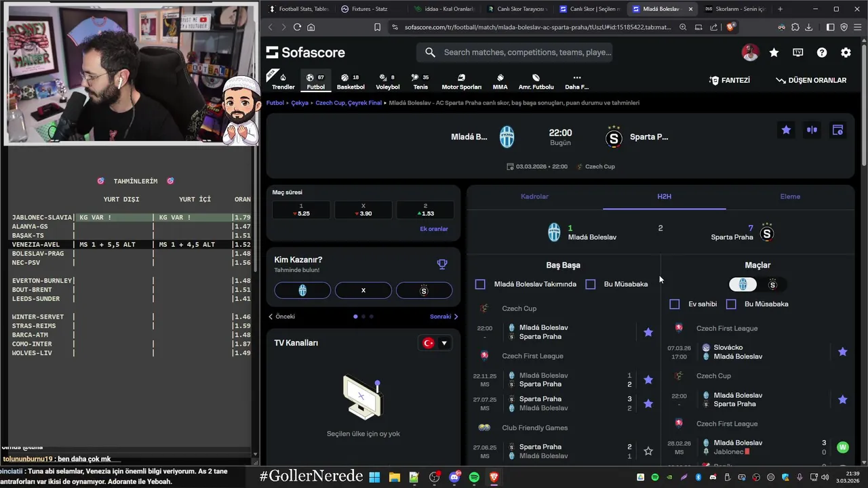This screenshot has width=868, height=488.
Task: Select odds 1 at 5.25
Action: (301, 209)
